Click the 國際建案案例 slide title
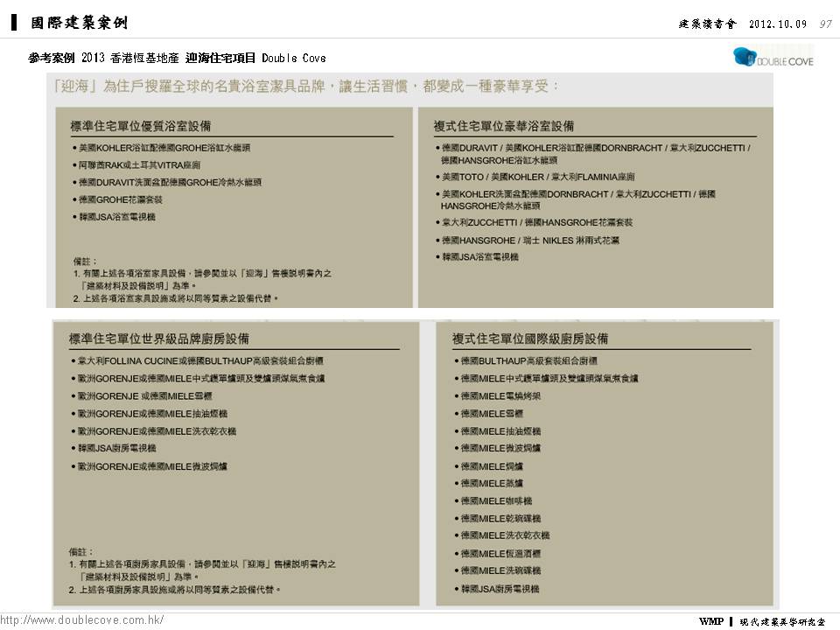 click(79, 22)
